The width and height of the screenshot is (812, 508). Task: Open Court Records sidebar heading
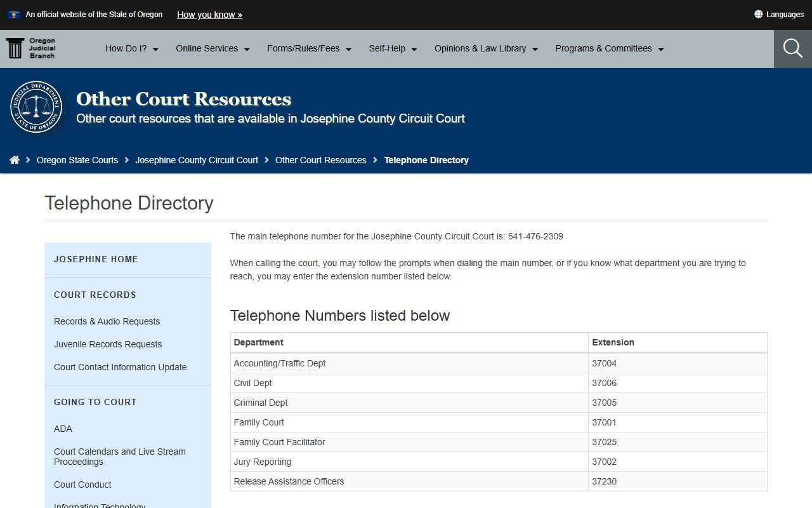pos(95,295)
